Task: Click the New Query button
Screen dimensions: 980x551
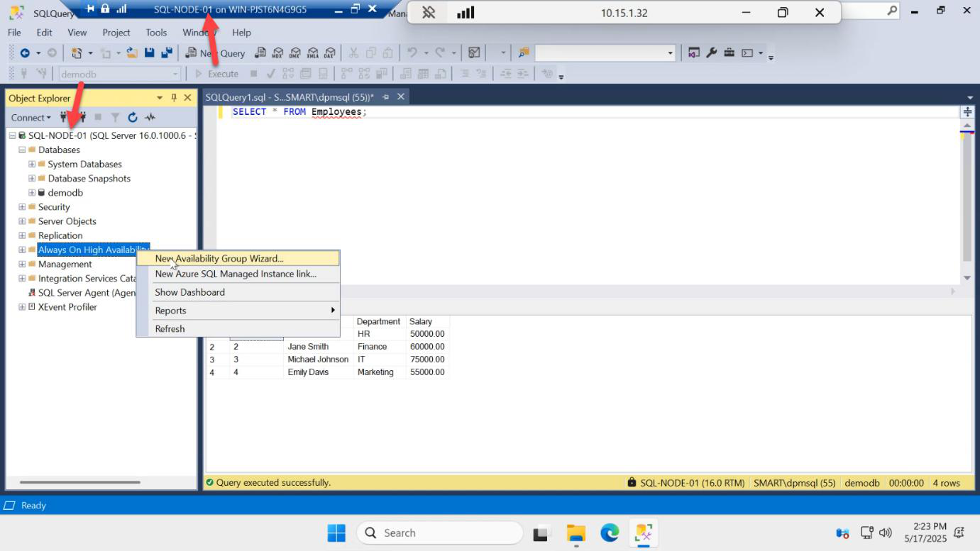Action: [215, 53]
